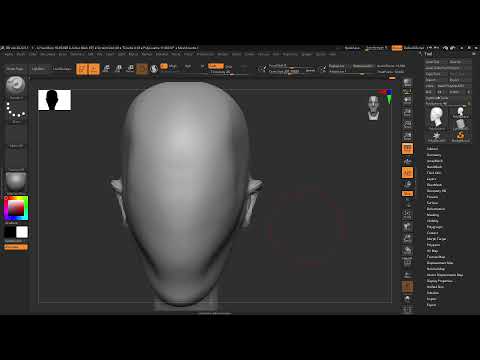Click the Rotate view icon on right shelf
The image size is (480, 360).
(x=407, y=251)
